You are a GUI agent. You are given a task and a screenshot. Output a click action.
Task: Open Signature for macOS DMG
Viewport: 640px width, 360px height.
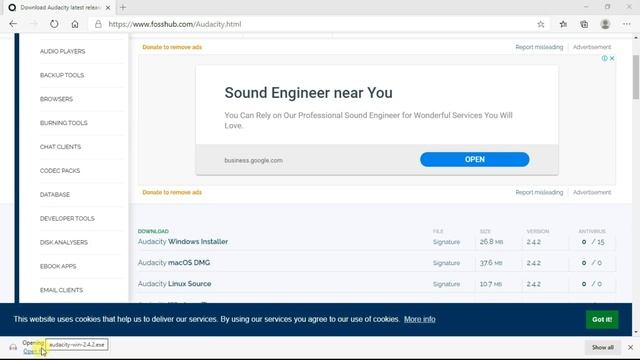pos(446,263)
